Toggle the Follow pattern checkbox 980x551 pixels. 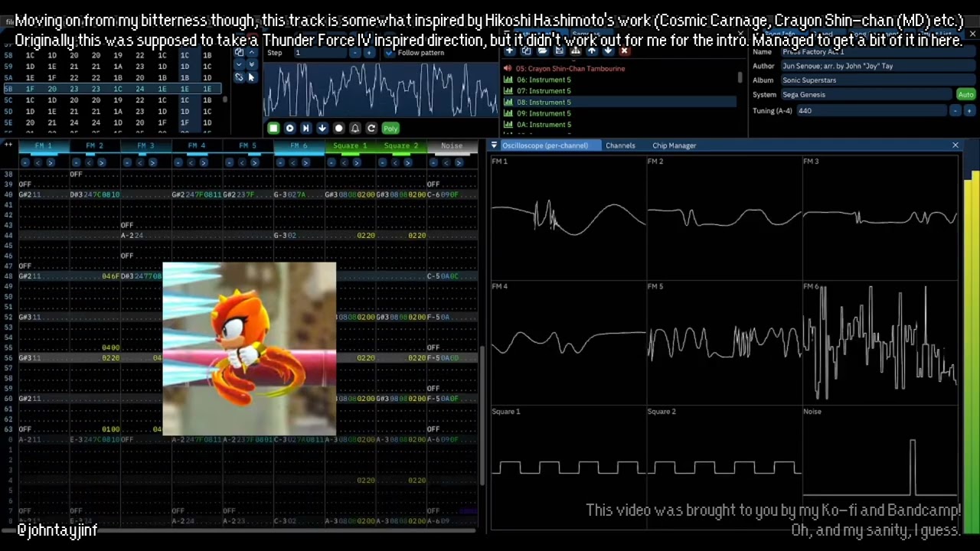pyautogui.click(x=389, y=53)
